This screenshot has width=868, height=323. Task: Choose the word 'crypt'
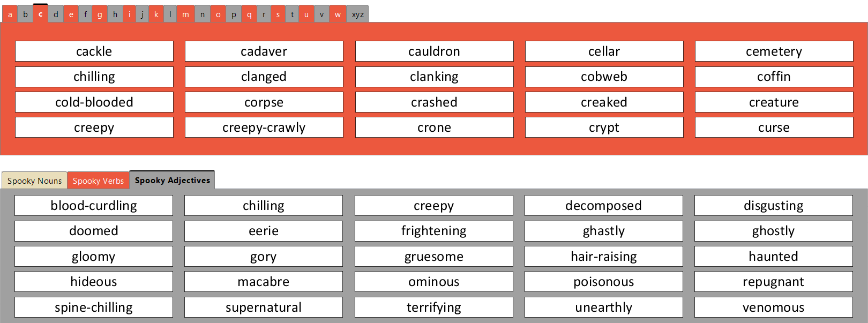point(604,127)
